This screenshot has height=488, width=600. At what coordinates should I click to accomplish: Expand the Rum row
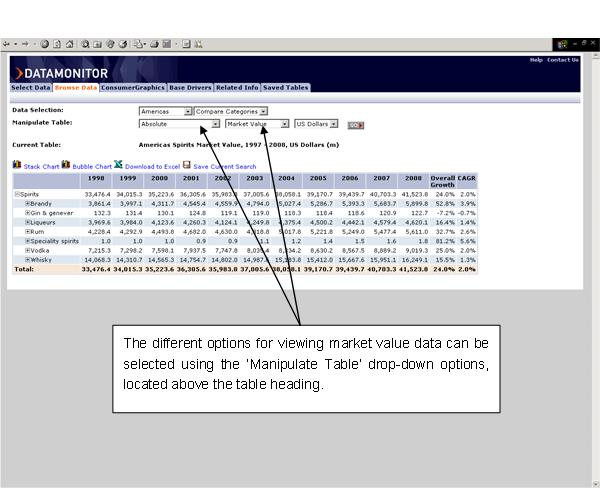pos(28,232)
